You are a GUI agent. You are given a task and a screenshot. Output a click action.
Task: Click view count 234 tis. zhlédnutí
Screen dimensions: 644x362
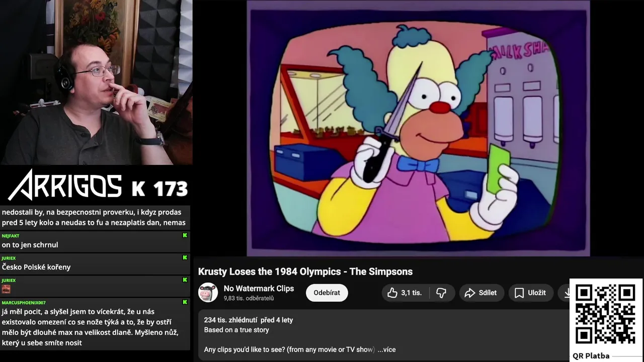[230, 320]
